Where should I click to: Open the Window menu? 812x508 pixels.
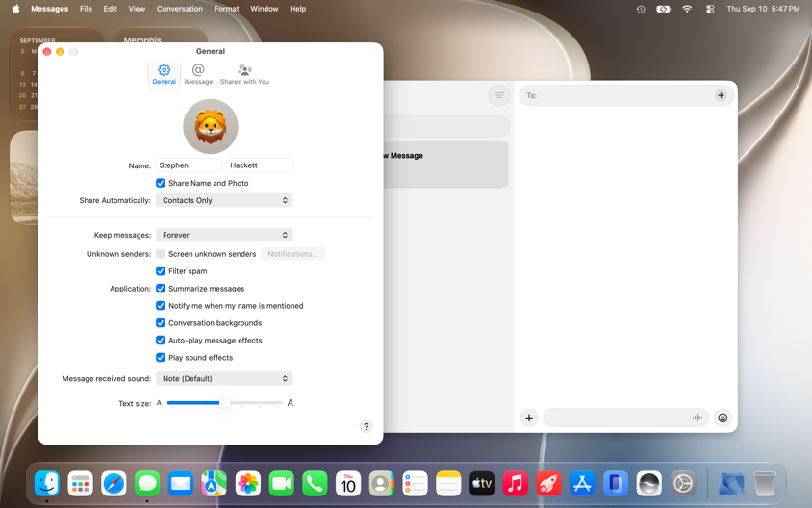click(x=265, y=9)
